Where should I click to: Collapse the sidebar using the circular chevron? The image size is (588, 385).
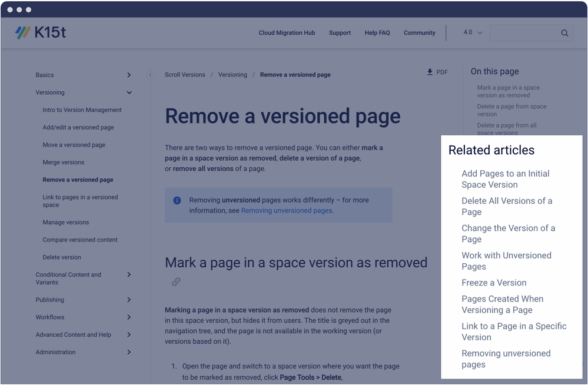coord(150,75)
